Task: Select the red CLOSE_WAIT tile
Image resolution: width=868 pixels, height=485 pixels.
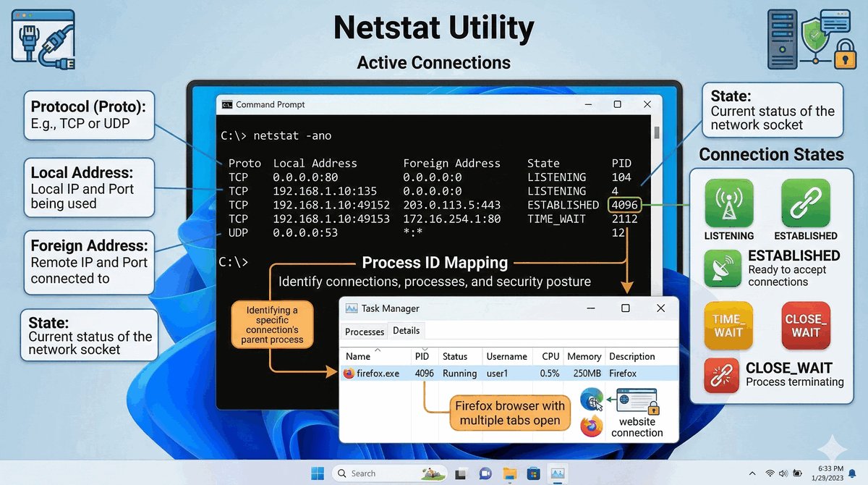Action: pyautogui.click(x=805, y=326)
